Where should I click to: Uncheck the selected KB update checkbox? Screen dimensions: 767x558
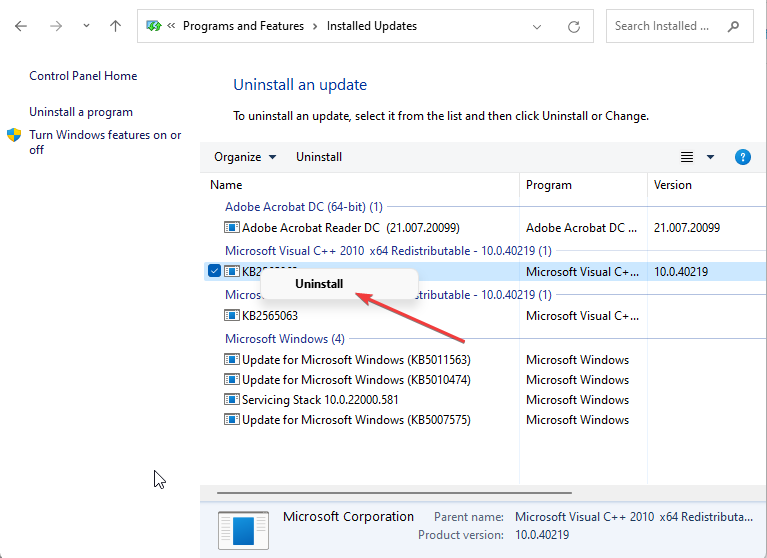pyautogui.click(x=214, y=271)
